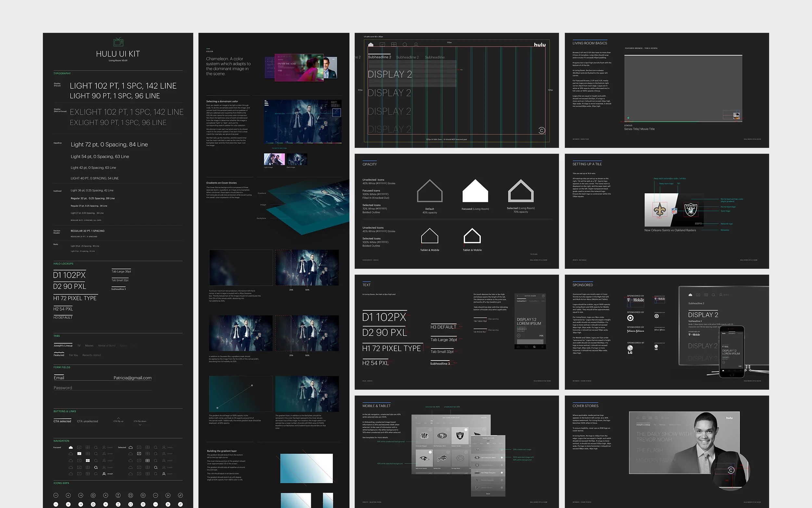Select the Featured tab with wavy underline
Image resolution: width=812 pixels, height=508 pixels.
click(x=59, y=355)
